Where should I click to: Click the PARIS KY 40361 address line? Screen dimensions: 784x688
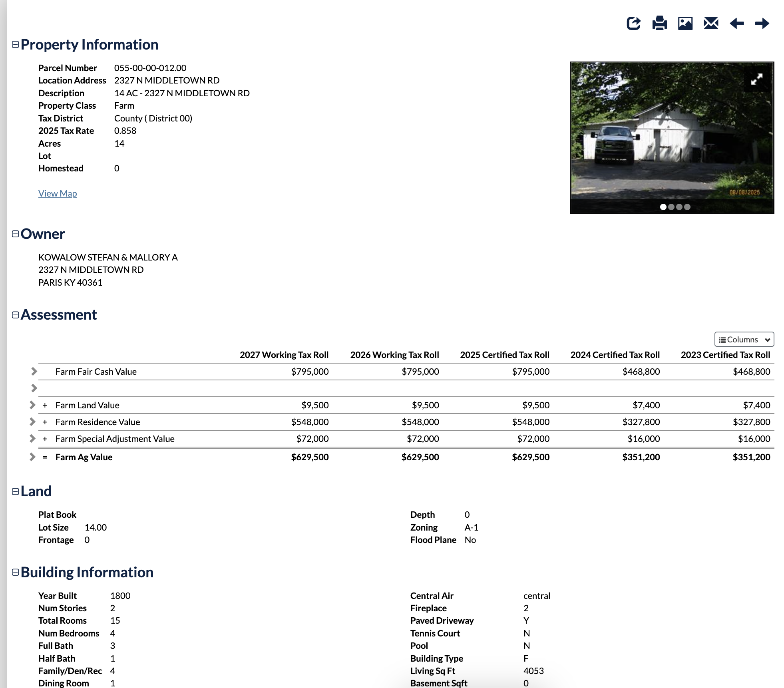pos(70,282)
